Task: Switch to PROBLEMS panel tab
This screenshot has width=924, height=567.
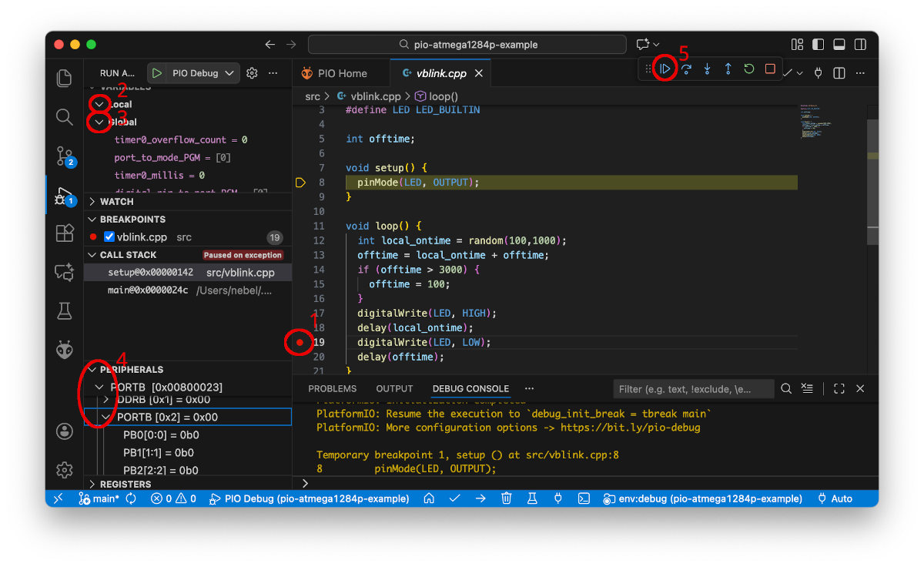Action: (332, 388)
